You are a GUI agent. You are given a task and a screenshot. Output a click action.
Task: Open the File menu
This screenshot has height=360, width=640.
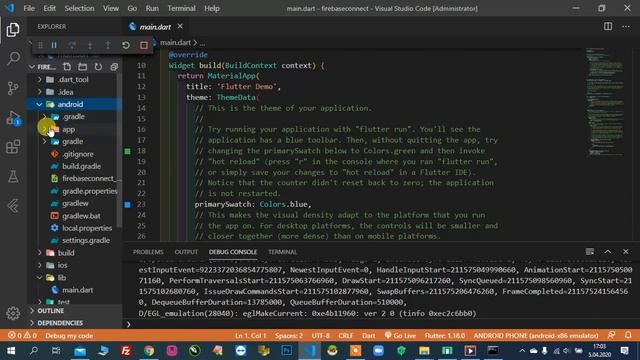(29, 8)
